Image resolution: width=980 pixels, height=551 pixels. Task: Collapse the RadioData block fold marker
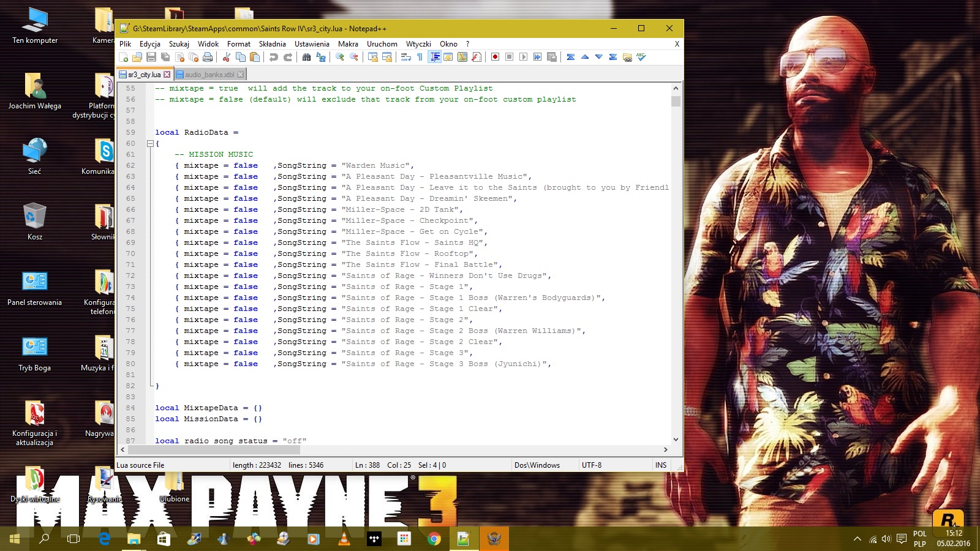pos(150,143)
